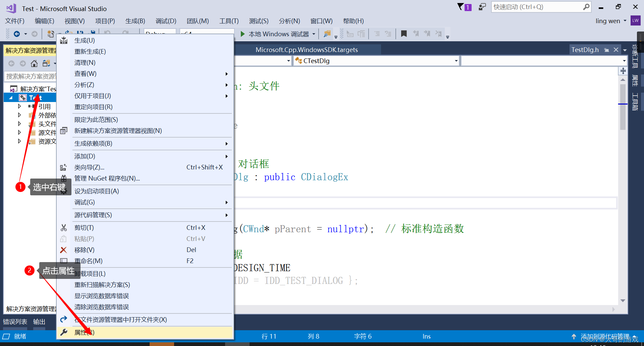Click the split editor window handle icon
The width and height of the screenshot is (644, 346).
623,71
